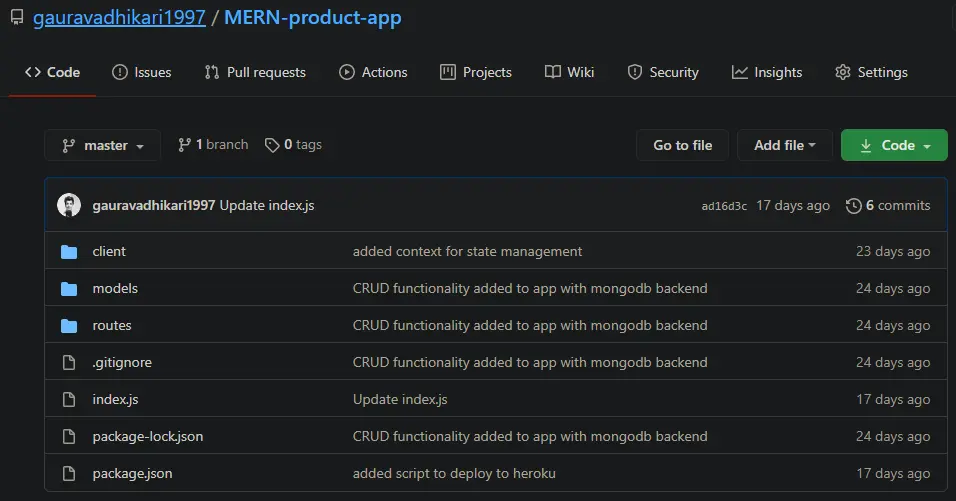
Task: Open the models folder
Action: (x=115, y=288)
